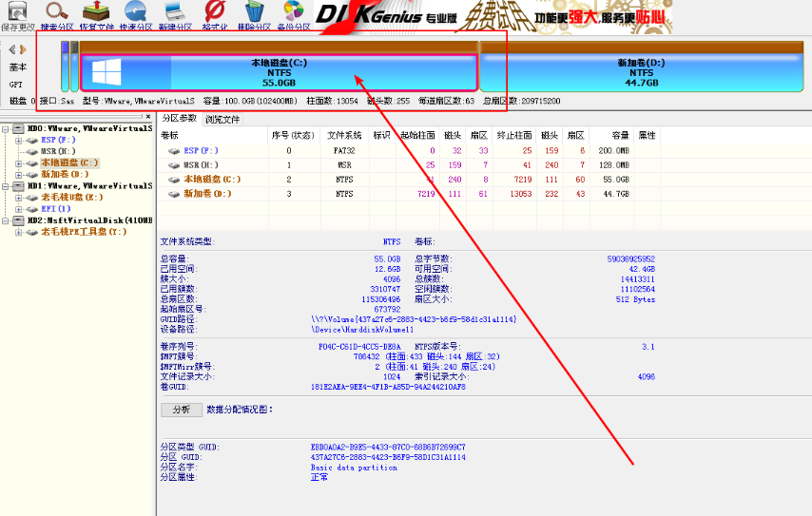This screenshot has height=516, width=812.
Task: Select HD2:MsftVirtualDisk in the tree
Action: 90,220
